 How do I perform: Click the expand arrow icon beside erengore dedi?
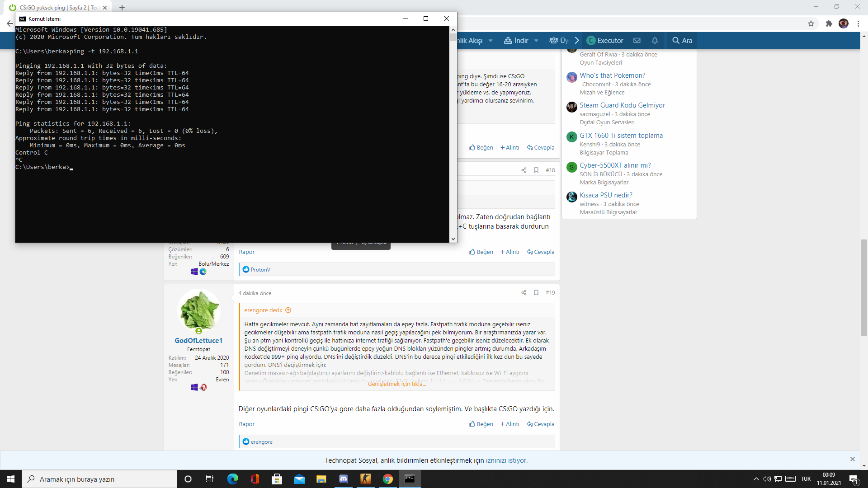pyautogui.click(x=288, y=310)
